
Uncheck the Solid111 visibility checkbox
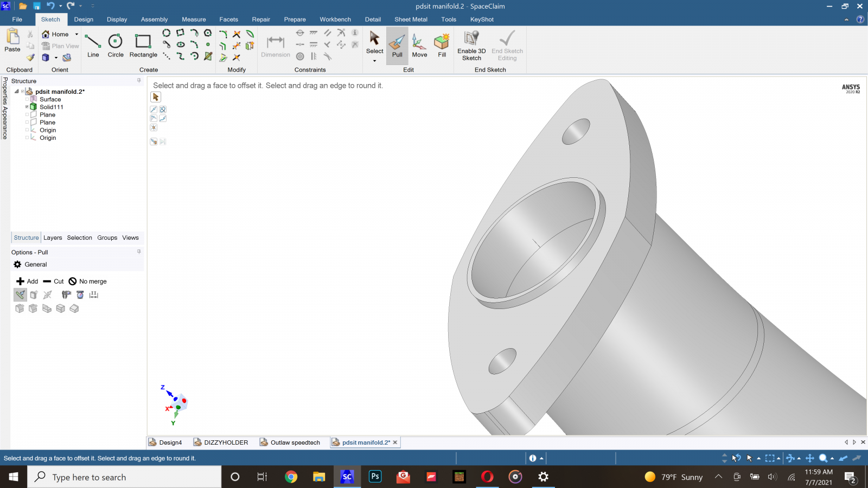click(x=27, y=107)
